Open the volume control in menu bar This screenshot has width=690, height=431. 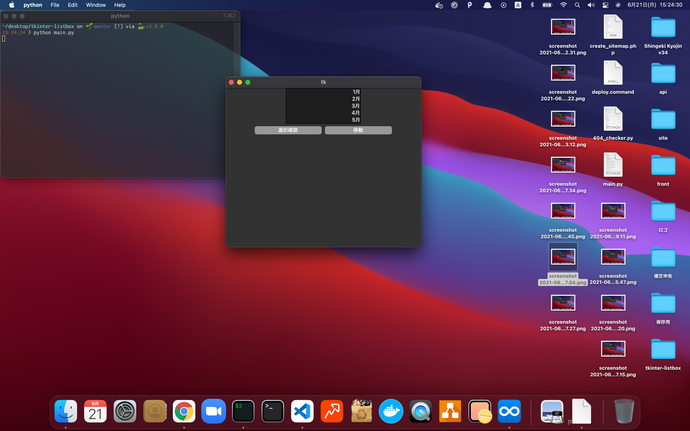[x=591, y=5]
